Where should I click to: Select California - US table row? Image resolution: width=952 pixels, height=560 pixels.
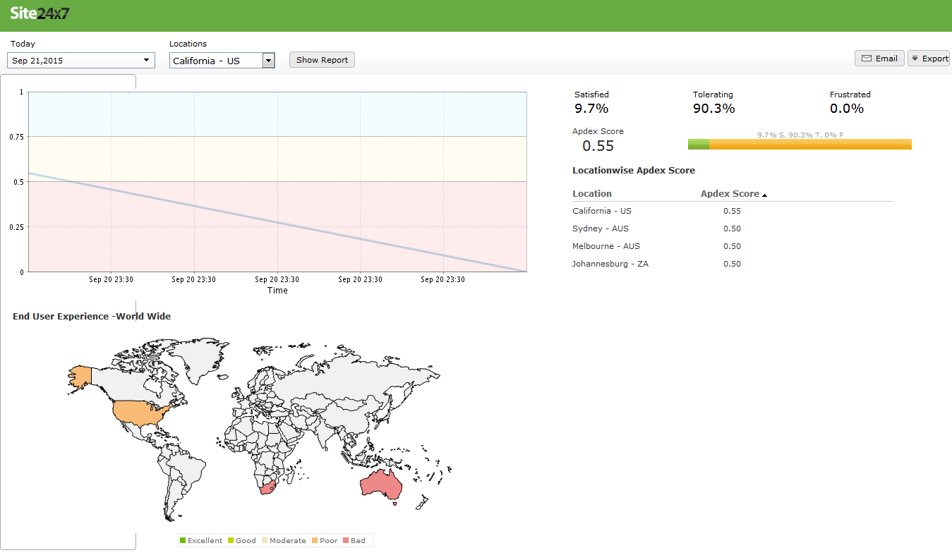pyautogui.click(x=602, y=211)
